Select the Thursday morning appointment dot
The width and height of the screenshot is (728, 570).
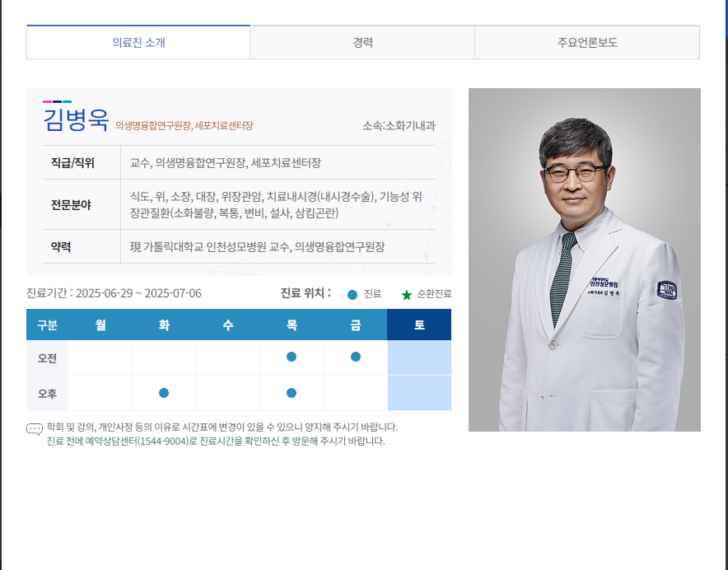pos(292,357)
